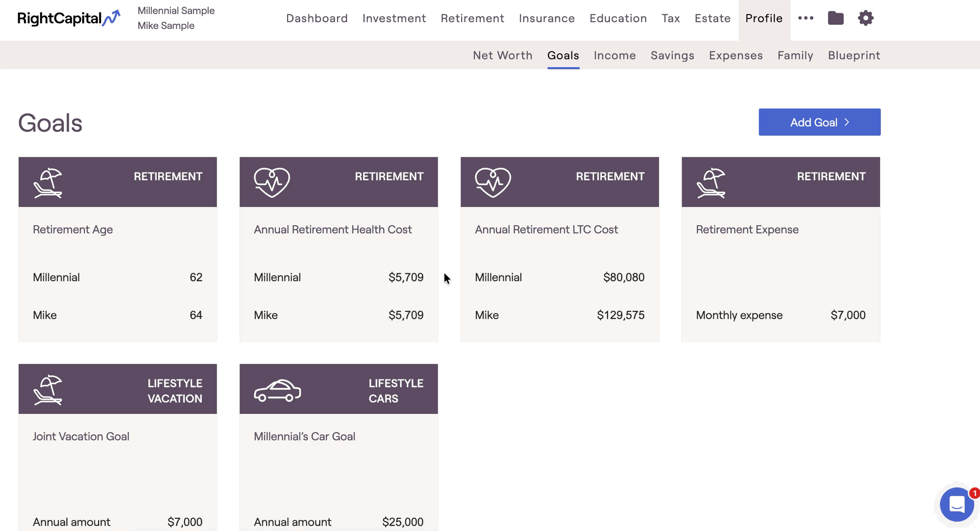This screenshot has height=531, width=980.
Task: Click the three-dots more menu icon
Action: [806, 18]
